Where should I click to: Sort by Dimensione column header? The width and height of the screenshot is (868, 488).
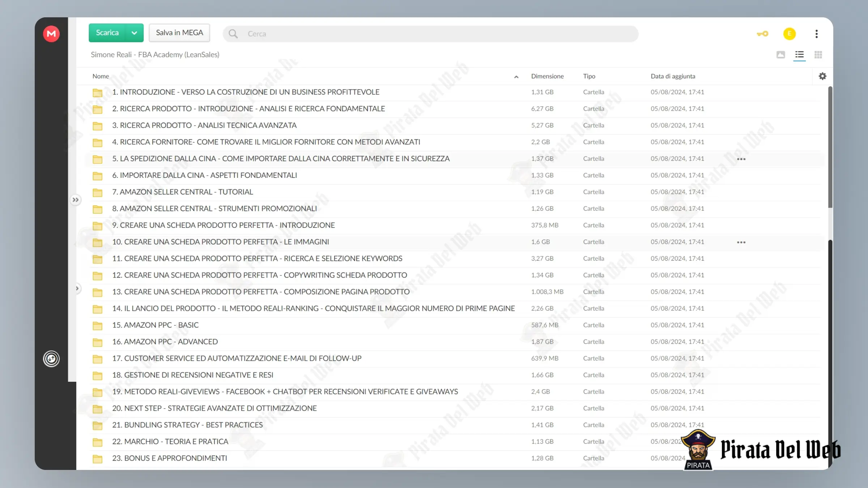(x=547, y=76)
